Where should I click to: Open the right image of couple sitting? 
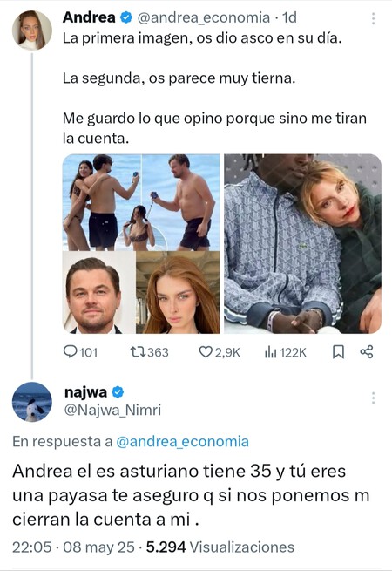(302, 243)
